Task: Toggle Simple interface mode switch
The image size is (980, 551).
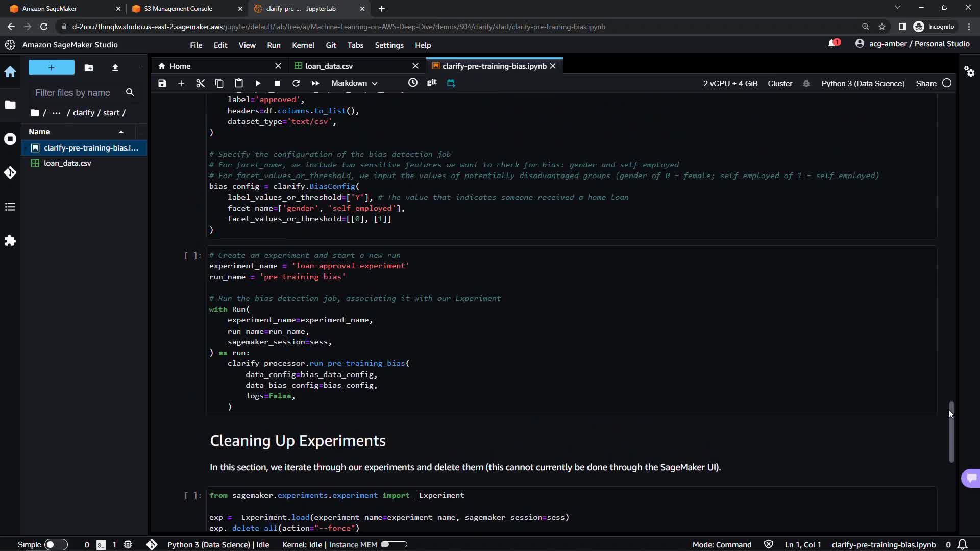Action: (56, 544)
